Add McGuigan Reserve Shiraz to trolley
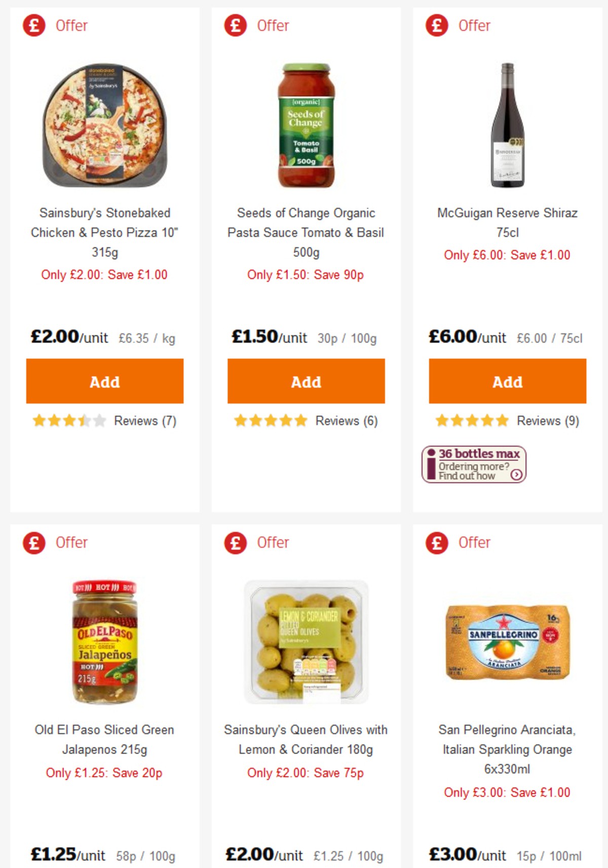The height and width of the screenshot is (868, 608). point(507,382)
